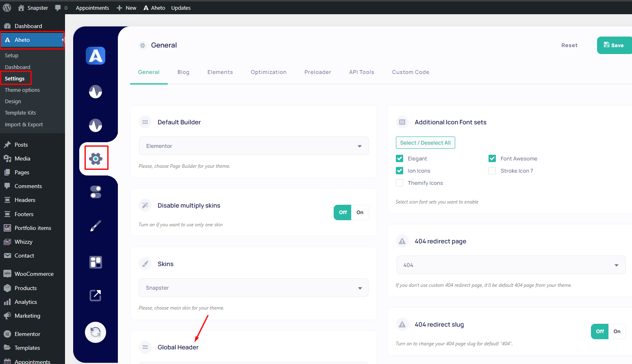Set 404 redirect slug to Off
Screen dimensions: 632x364
600,331
